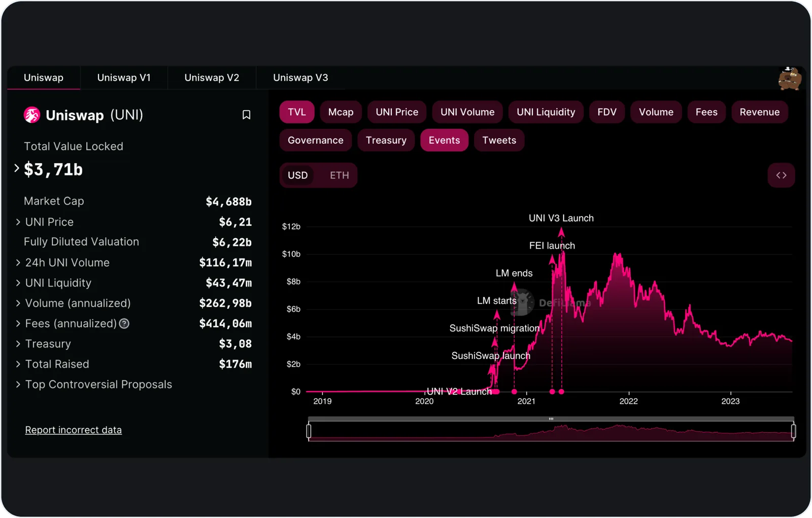Select the Revenue chart button
The image size is (812, 518).
coord(759,112)
